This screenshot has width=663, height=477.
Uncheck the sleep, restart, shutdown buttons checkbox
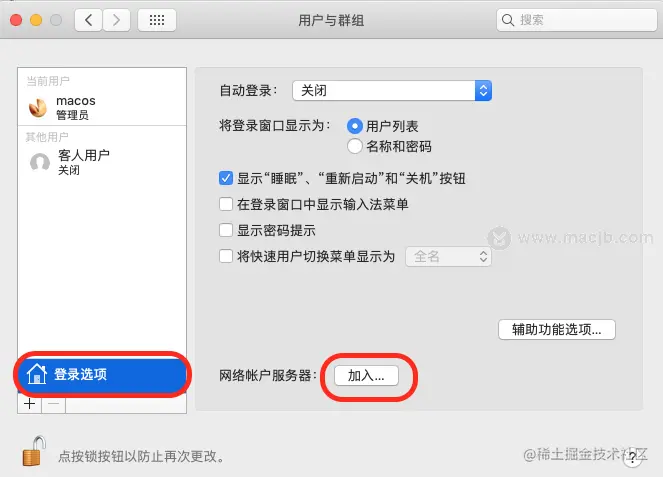click(x=226, y=178)
